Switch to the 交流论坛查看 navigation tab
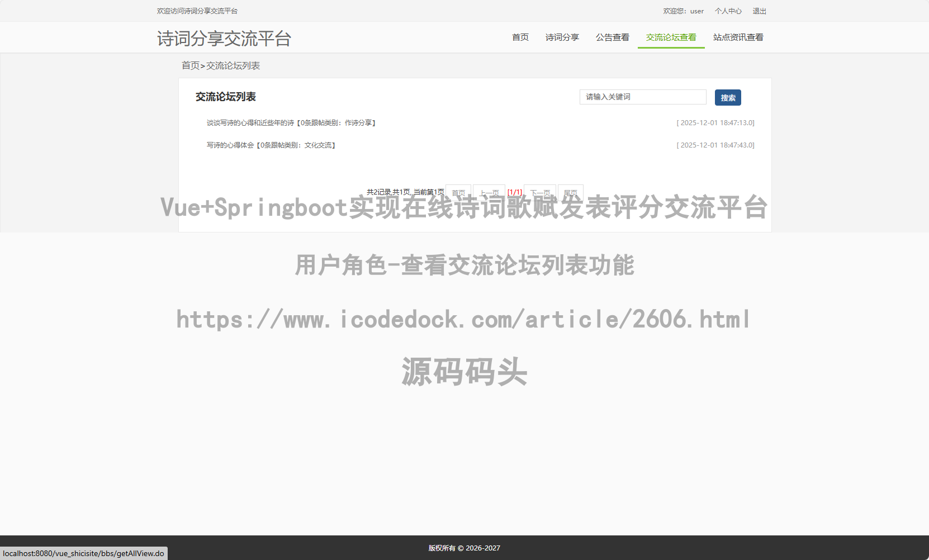Viewport: 929px width, 560px height. (671, 37)
